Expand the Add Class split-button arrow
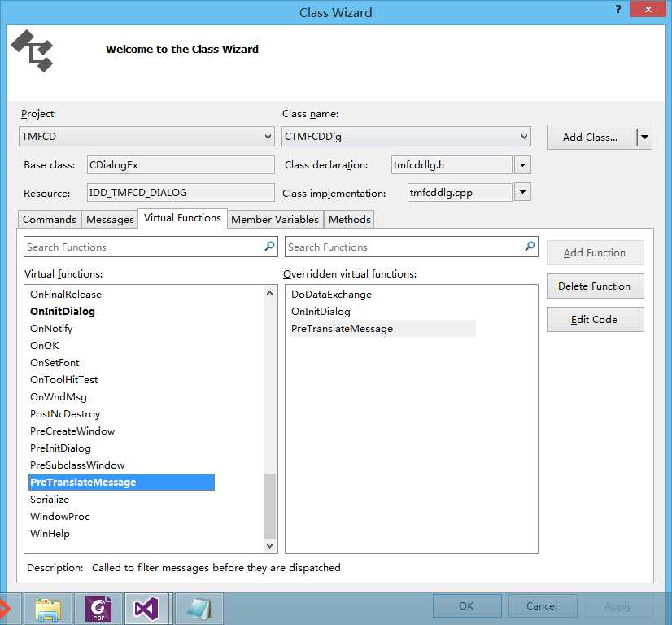This screenshot has height=625, width=672. click(x=644, y=138)
